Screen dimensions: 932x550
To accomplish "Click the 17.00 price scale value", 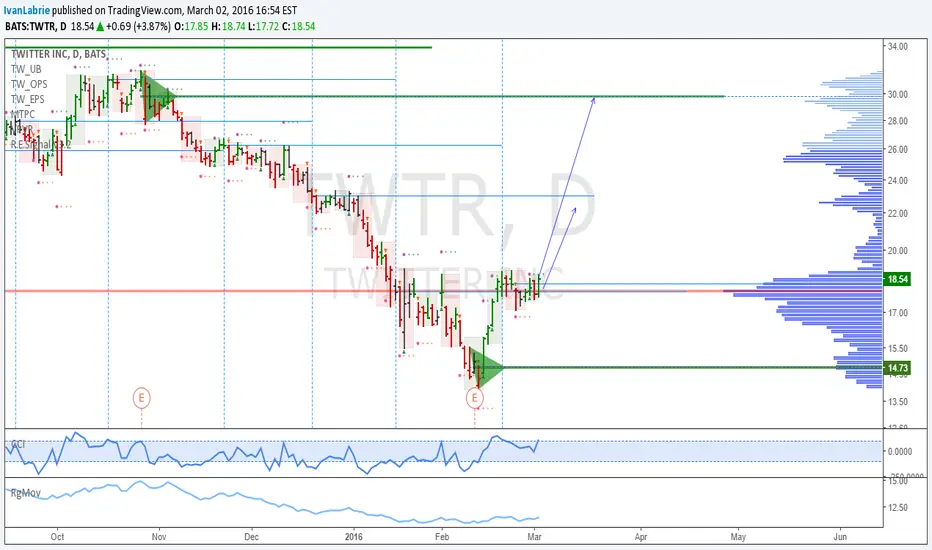I will click(898, 312).
